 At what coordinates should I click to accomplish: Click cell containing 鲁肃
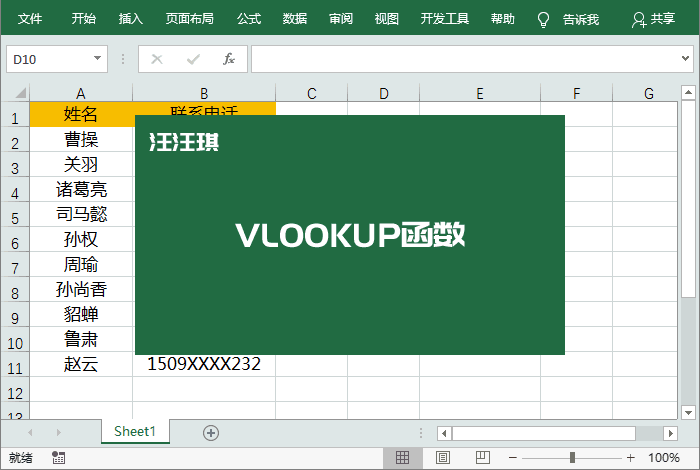click(81, 339)
